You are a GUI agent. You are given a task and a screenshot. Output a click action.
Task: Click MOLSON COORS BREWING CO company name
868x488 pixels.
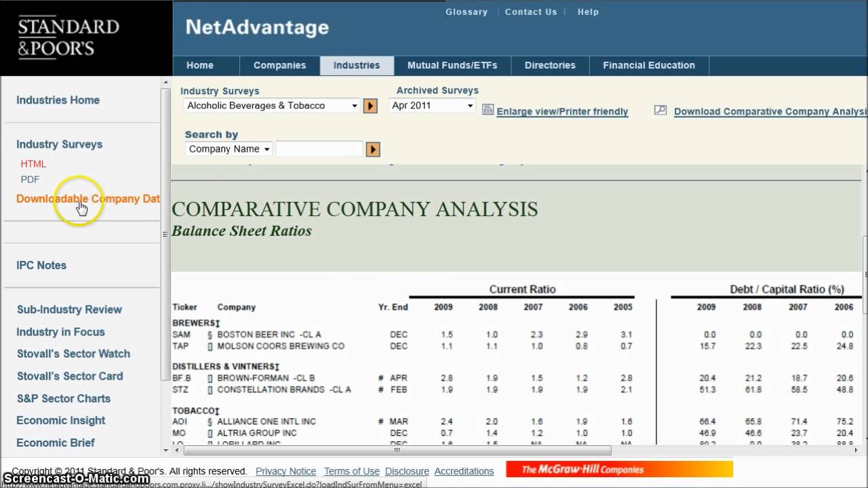[281, 346]
